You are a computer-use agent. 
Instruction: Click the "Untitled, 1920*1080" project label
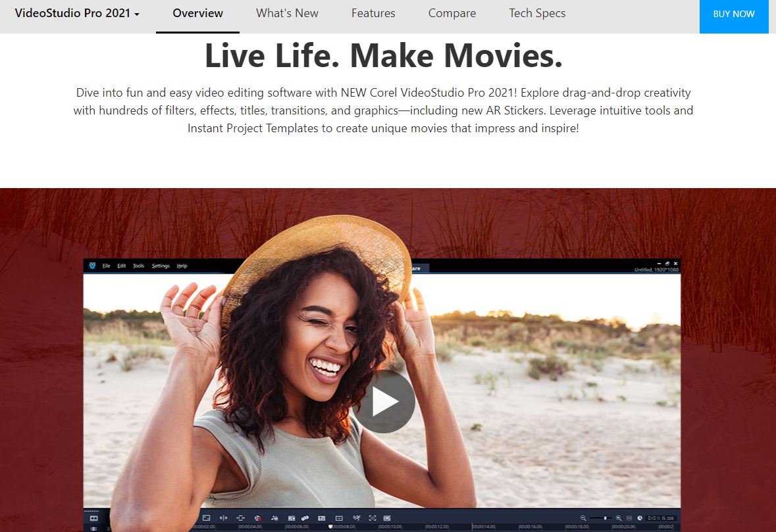tap(656, 270)
